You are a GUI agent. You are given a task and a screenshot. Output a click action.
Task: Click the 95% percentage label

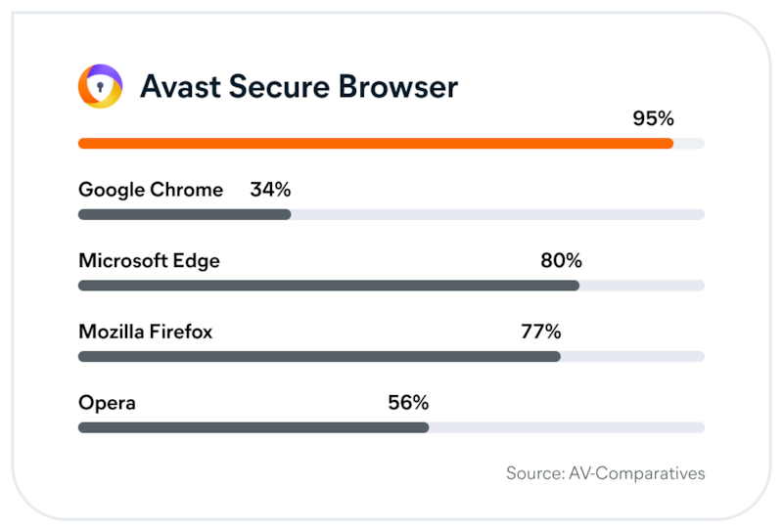point(653,119)
